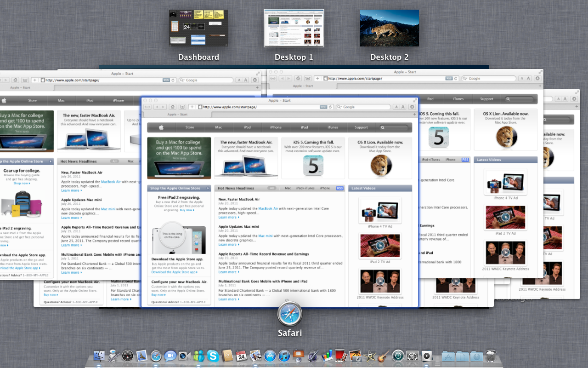Open System Preferences from the Dock
This screenshot has width=588, height=368.
tap(412, 356)
